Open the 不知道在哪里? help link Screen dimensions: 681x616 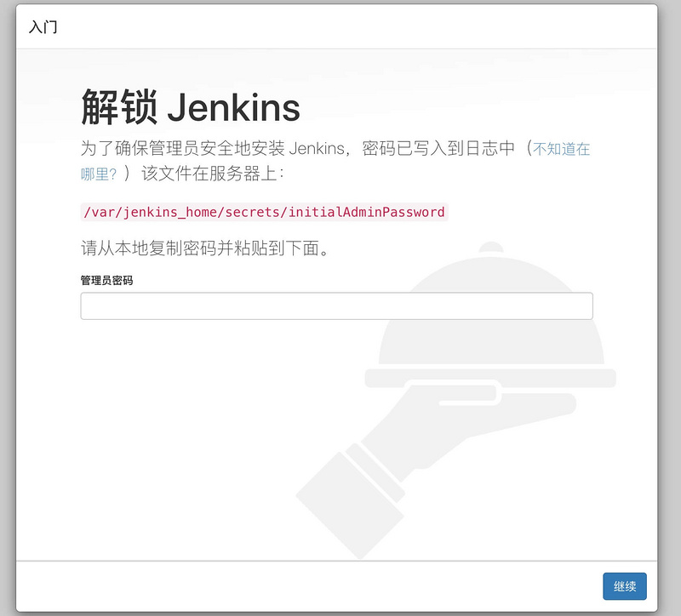pos(561,149)
